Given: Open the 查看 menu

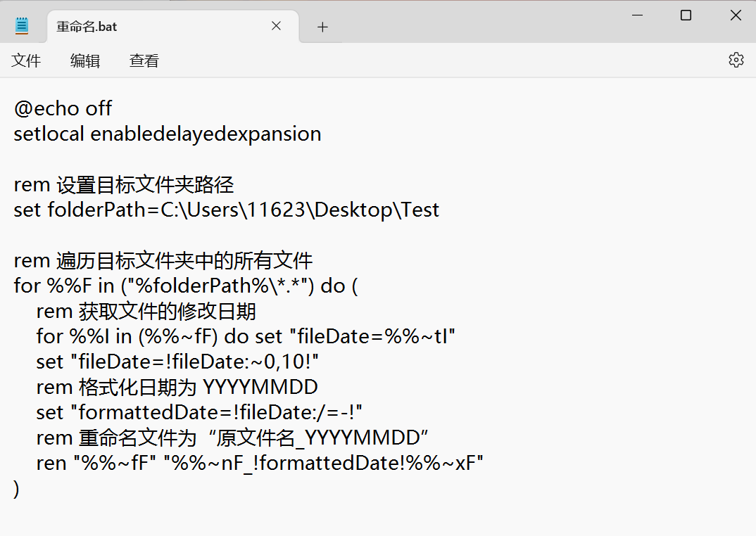Looking at the screenshot, I should [144, 61].
